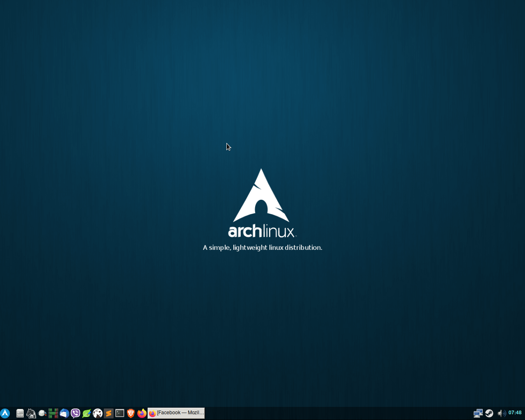The image size is (525, 420).
Task: Launch the file manager cabinet icon
Action: 20,413
